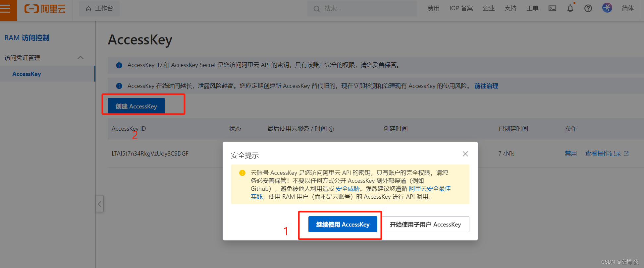Click the 创建时间 column header
The width and height of the screenshot is (644, 268).
[396, 129]
